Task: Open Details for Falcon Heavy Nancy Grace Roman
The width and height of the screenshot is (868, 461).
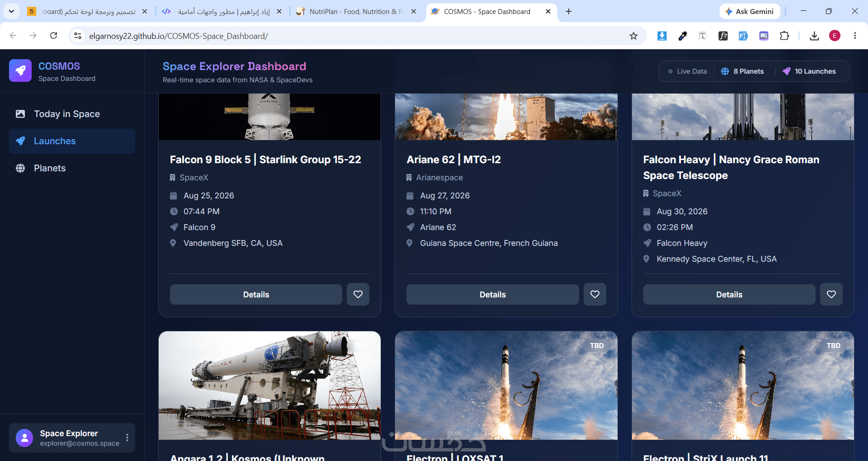Action: tap(729, 294)
